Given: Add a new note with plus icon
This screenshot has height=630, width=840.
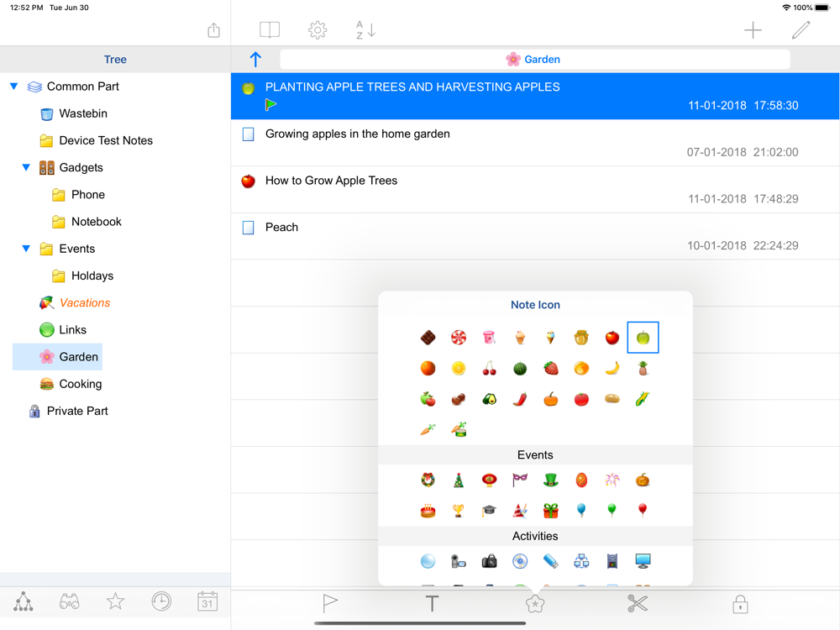Looking at the screenshot, I should coord(753,30).
